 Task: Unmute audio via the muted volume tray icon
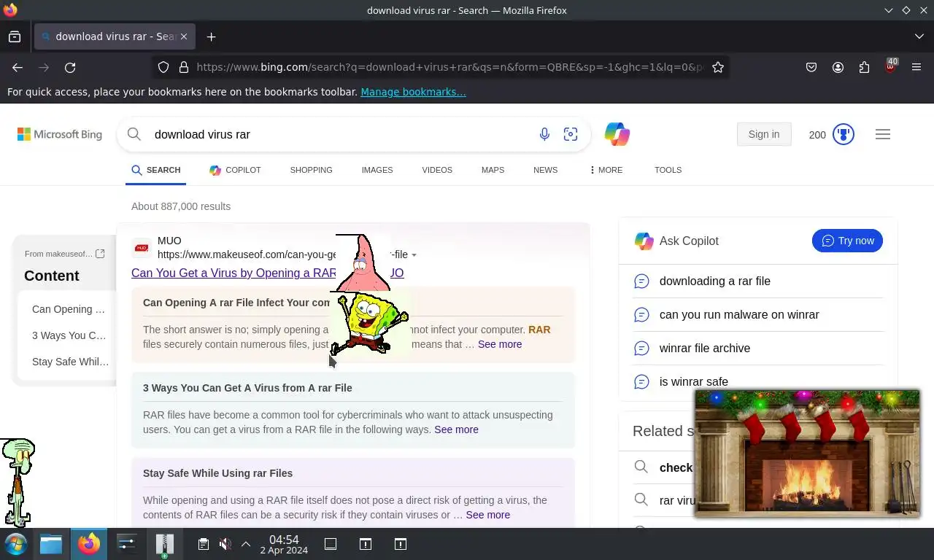[225, 544]
